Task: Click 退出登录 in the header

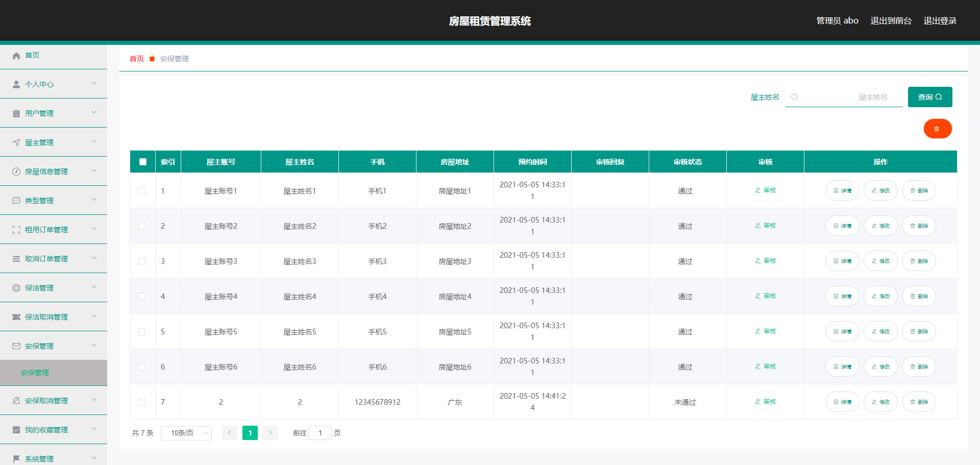Action: coord(940,21)
